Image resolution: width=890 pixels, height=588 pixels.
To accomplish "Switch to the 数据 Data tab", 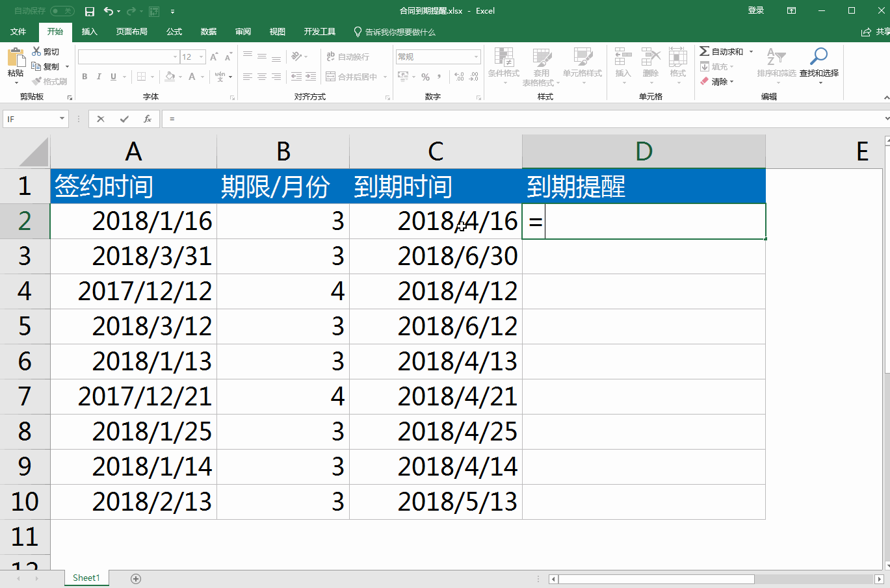I will coord(209,32).
